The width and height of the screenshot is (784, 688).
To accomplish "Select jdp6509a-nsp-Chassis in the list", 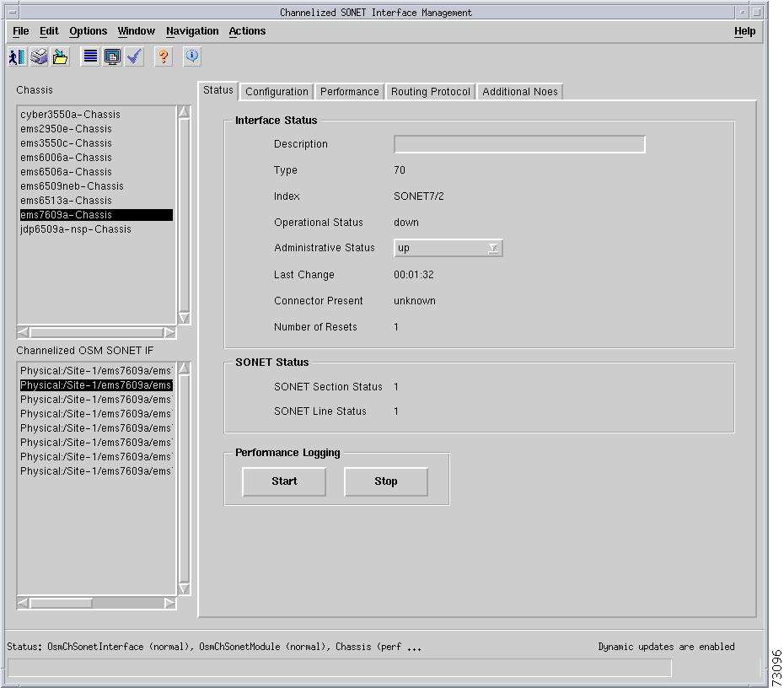I will [96, 229].
